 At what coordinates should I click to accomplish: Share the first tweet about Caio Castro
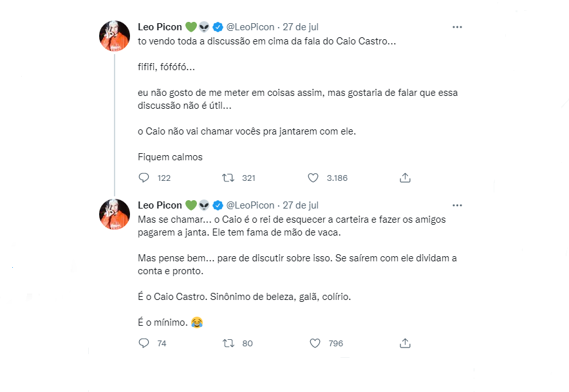405,178
